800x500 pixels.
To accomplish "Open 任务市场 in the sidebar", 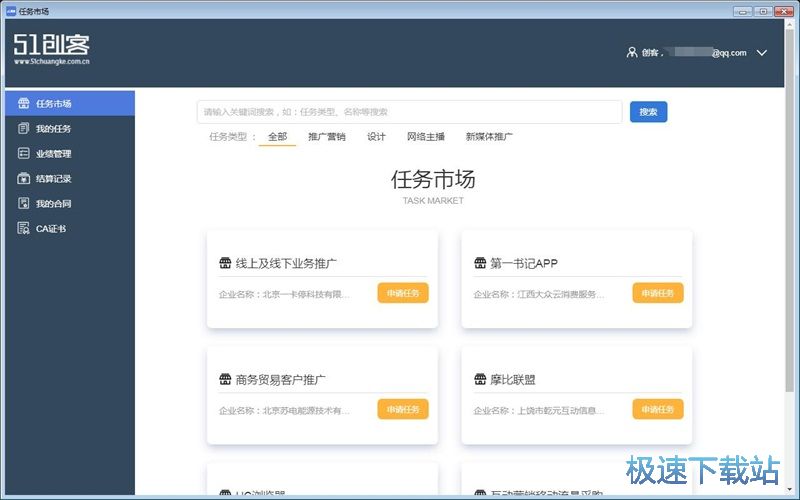I will 70,104.
